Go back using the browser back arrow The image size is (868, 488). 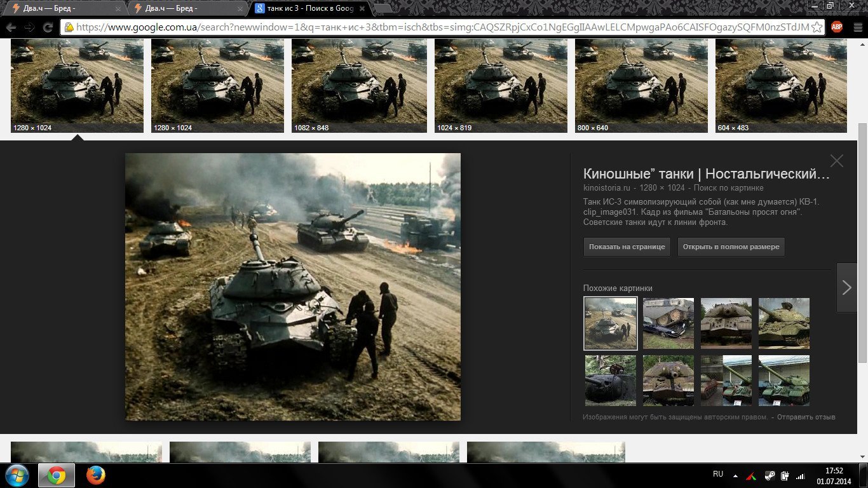11,27
